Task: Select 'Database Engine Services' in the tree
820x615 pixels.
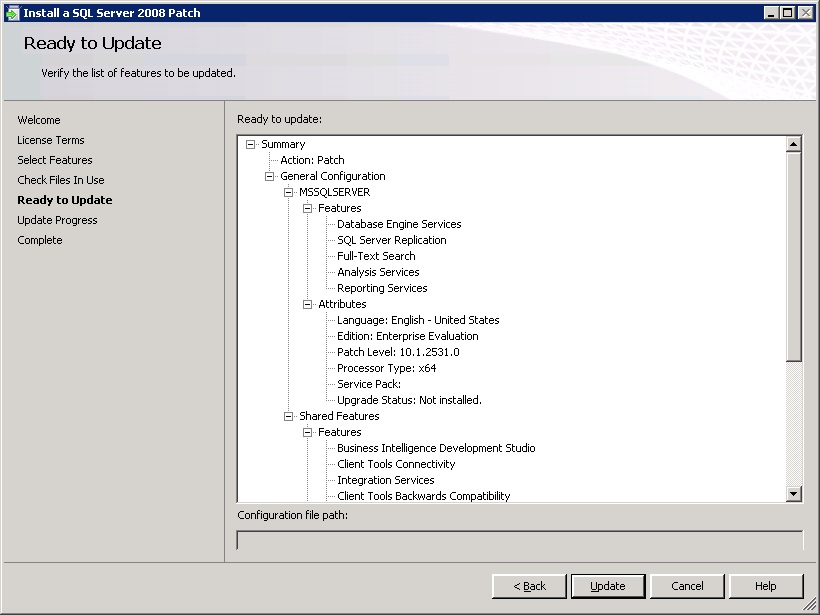Action: pyautogui.click(x=399, y=224)
